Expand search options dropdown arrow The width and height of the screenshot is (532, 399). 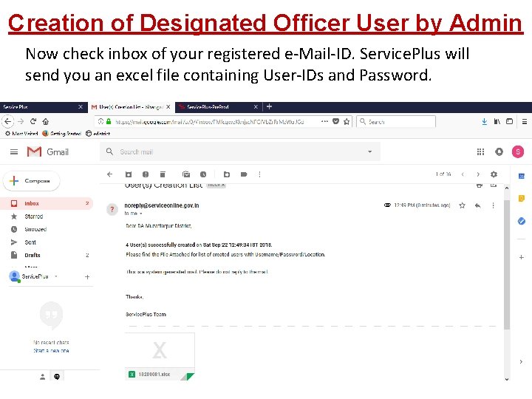click(370, 151)
